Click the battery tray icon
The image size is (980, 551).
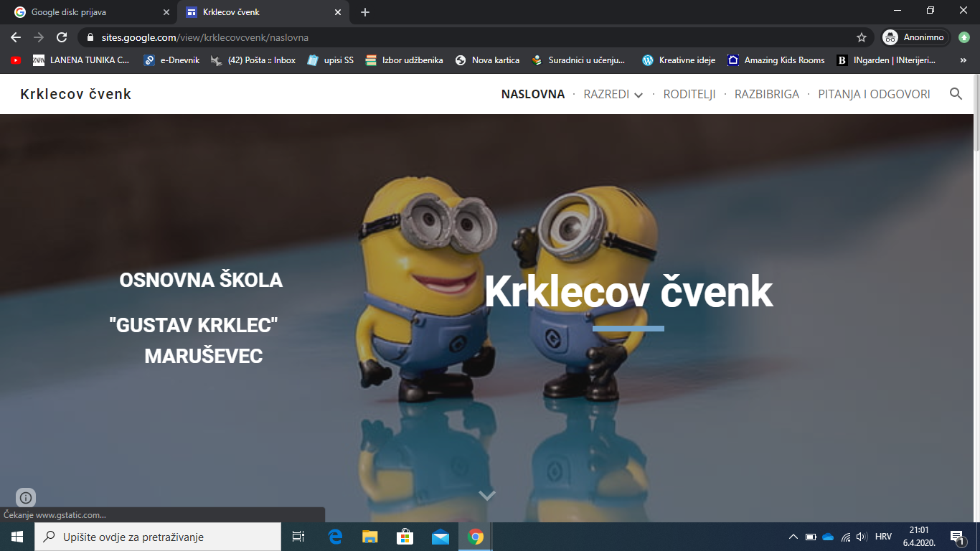pos(811,537)
